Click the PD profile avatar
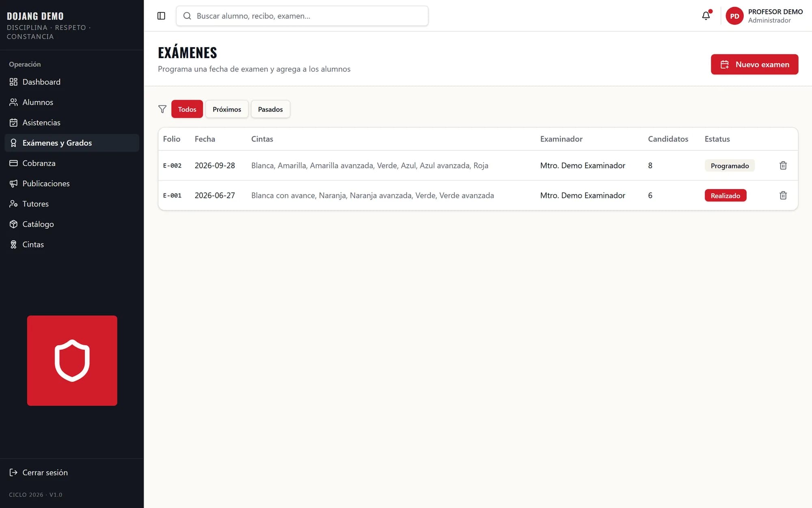 pos(734,16)
